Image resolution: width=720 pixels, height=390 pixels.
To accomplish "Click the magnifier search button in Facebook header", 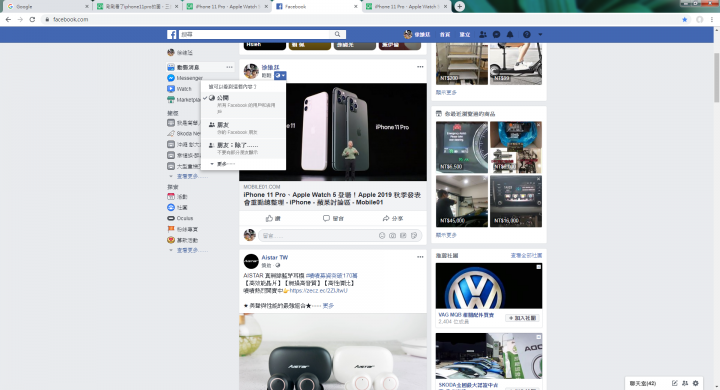I will point(338,34).
